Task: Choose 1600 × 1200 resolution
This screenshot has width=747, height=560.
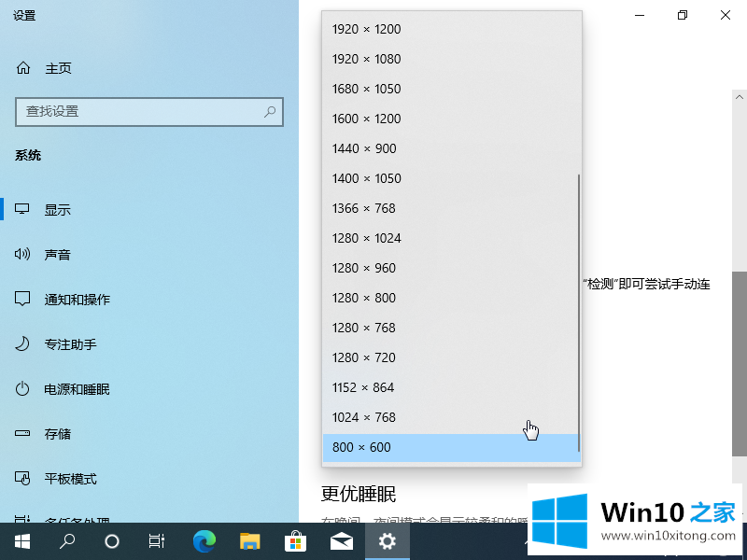Action: [x=451, y=119]
